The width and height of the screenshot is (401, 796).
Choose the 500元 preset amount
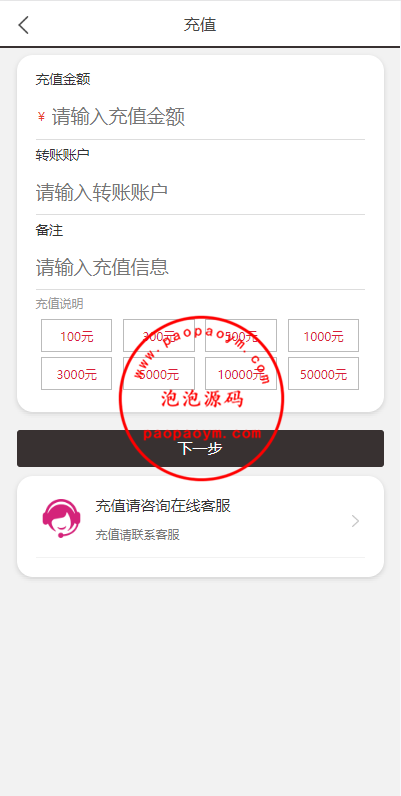(241, 336)
